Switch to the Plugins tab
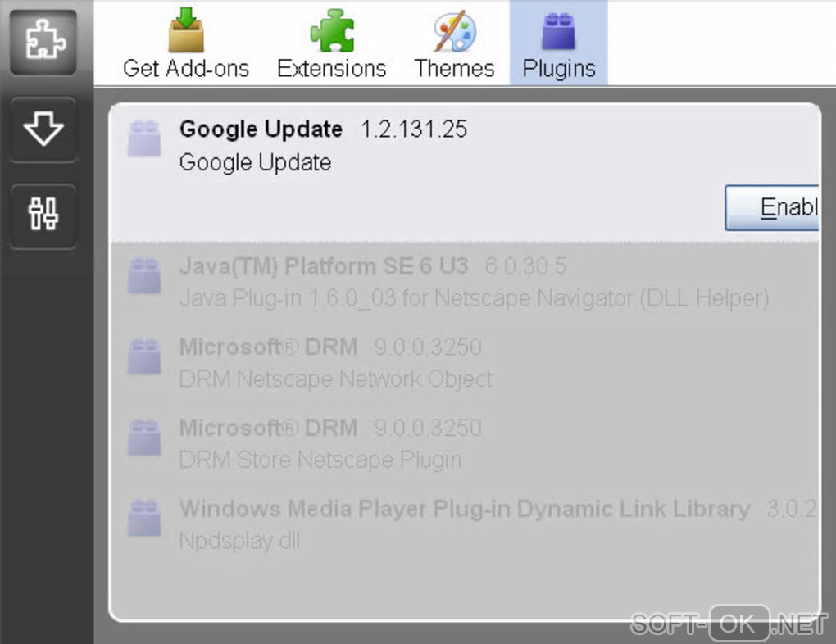Viewport: 836px width, 644px height. click(x=559, y=43)
